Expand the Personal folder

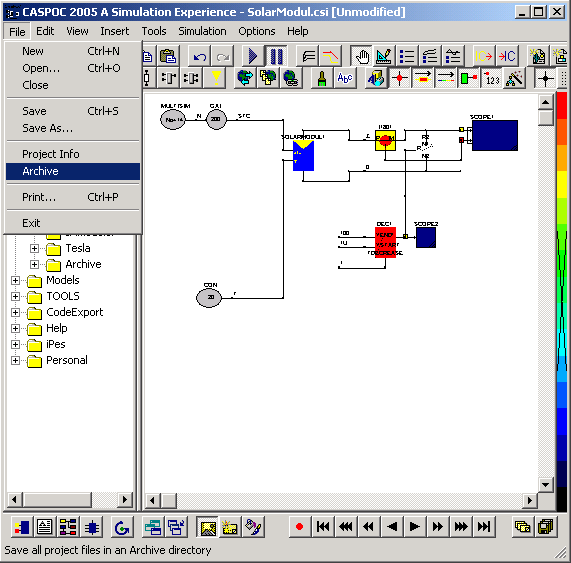pos(15,361)
